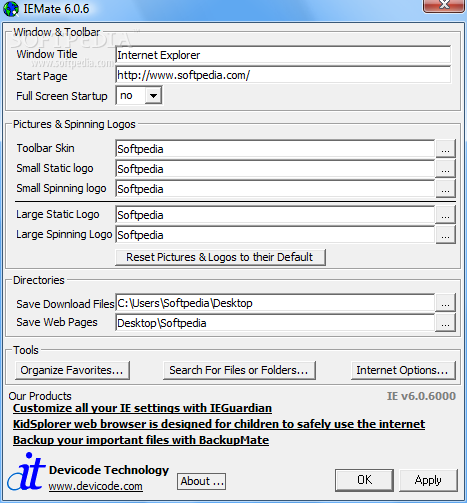This screenshot has height=503, width=467.
Task: Apply the current settings
Action: 428,480
